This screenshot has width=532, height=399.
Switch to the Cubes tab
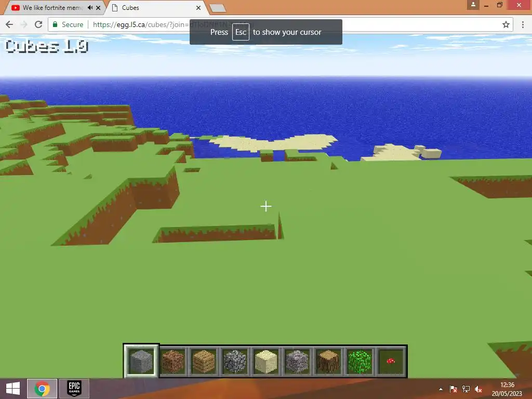[x=155, y=7]
